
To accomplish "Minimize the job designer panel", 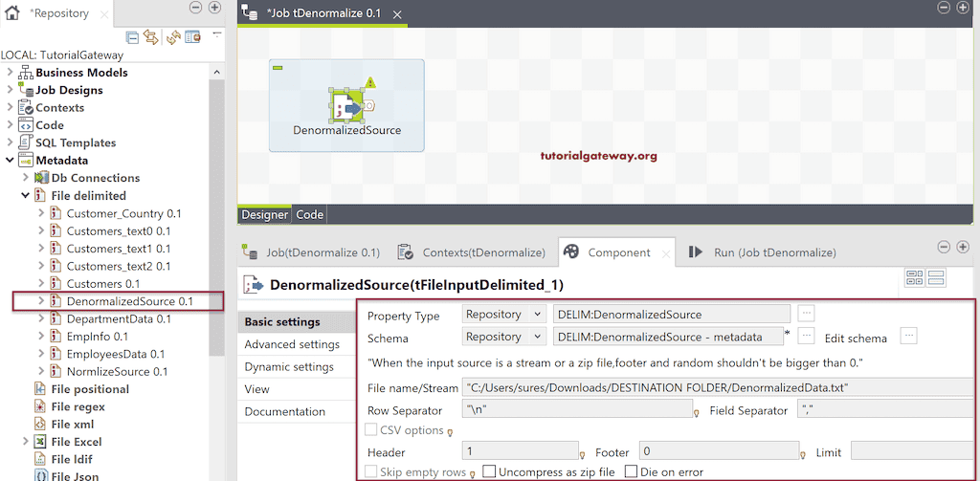I will coord(944,7).
